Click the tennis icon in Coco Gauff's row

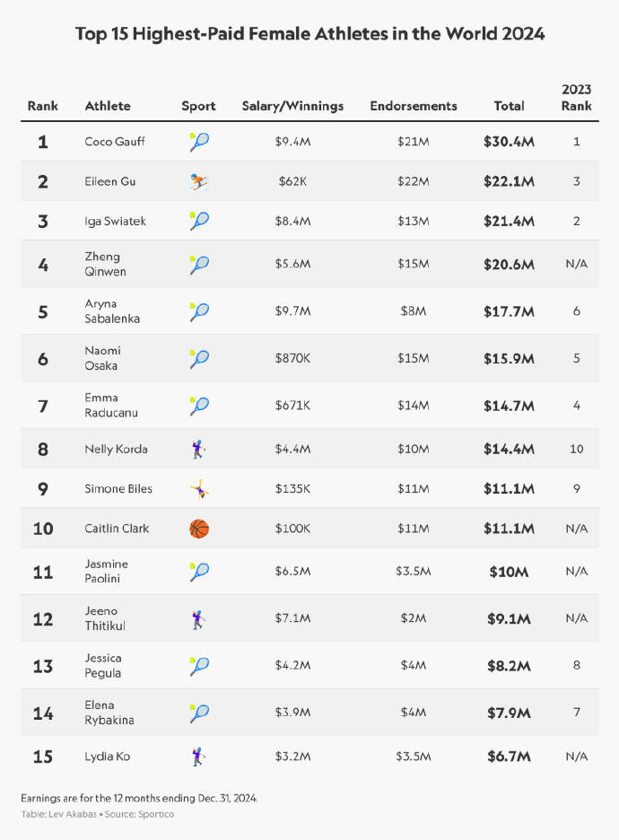(199, 142)
